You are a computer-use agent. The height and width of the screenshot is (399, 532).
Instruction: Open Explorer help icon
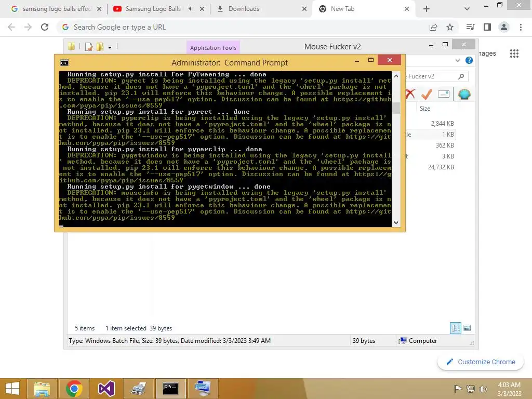pyautogui.click(x=469, y=60)
